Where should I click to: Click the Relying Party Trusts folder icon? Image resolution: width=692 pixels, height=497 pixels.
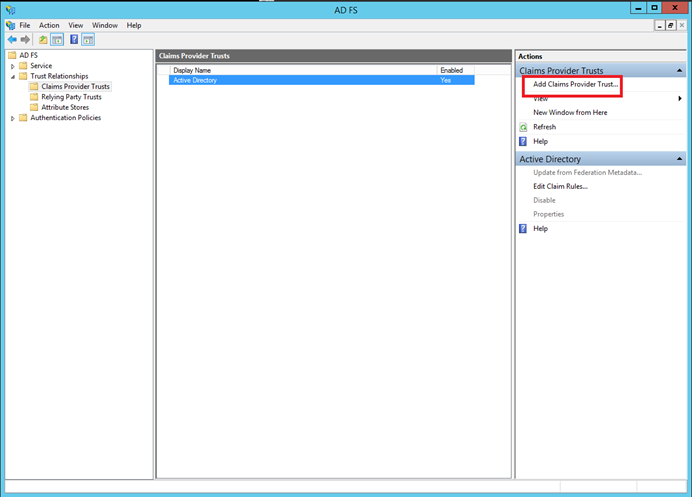(x=34, y=97)
